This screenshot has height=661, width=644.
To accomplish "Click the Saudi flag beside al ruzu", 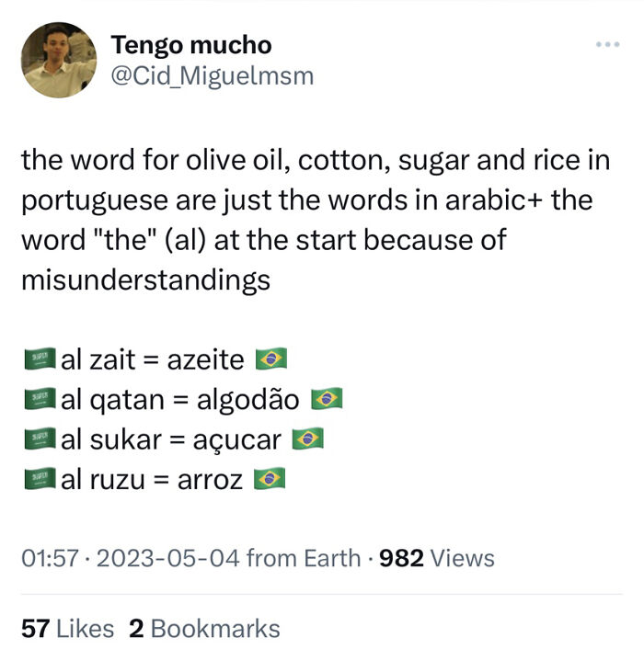I will [39, 479].
